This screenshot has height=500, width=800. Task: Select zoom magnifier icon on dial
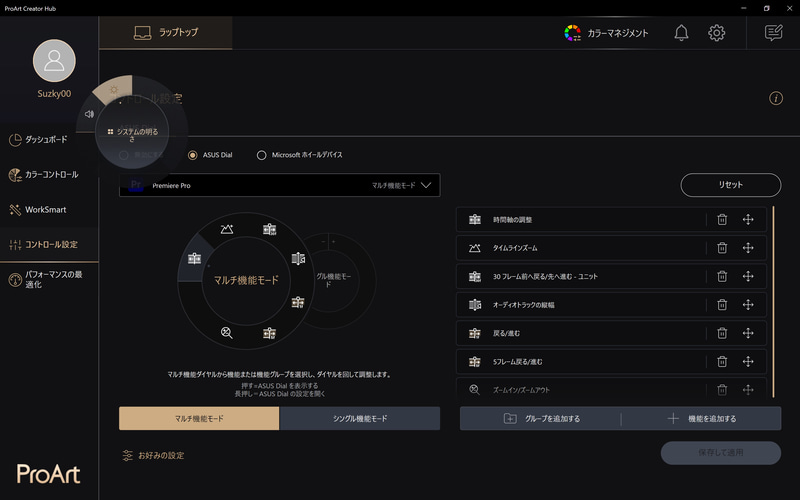[227, 333]
